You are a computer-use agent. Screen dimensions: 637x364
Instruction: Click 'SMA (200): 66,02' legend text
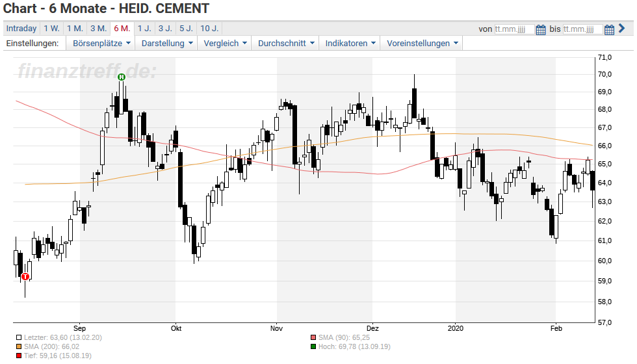tap(51, 347)
